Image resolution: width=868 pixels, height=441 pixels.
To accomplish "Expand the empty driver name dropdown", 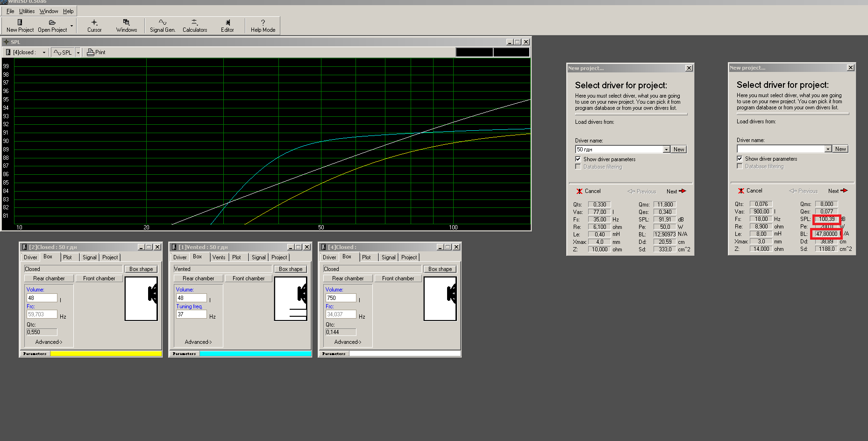I will 828,149.
